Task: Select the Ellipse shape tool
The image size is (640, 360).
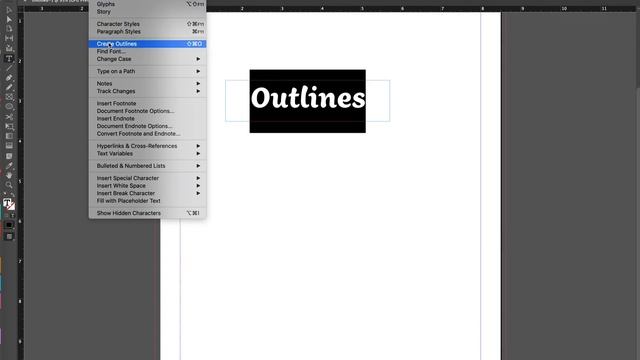Action: [9, 107]
